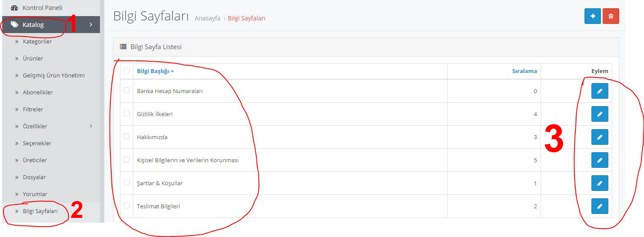Screen dimensions: 644x237
Task: Click the red trash delete button
Action: [x=611, y=16]
